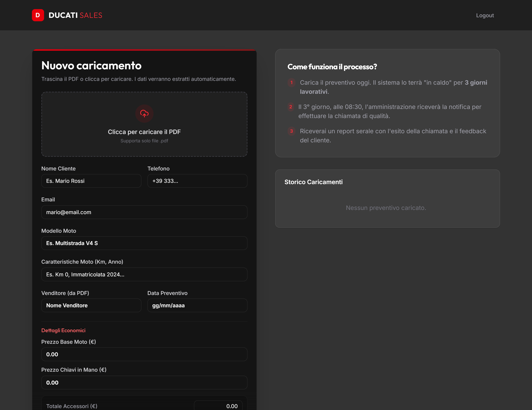Focus the Nome Cliente field
The image size is (532, 410).
click(x=91, y=181)
